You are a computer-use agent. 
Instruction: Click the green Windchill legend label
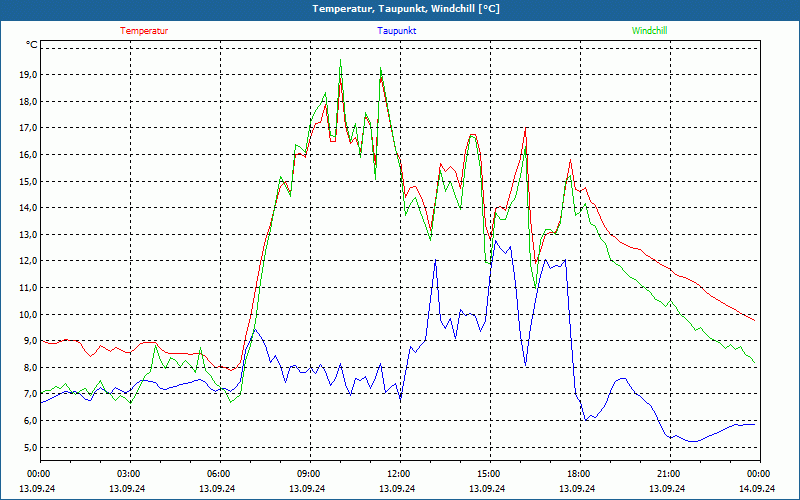pyautogui.click(x=649, y=31)
